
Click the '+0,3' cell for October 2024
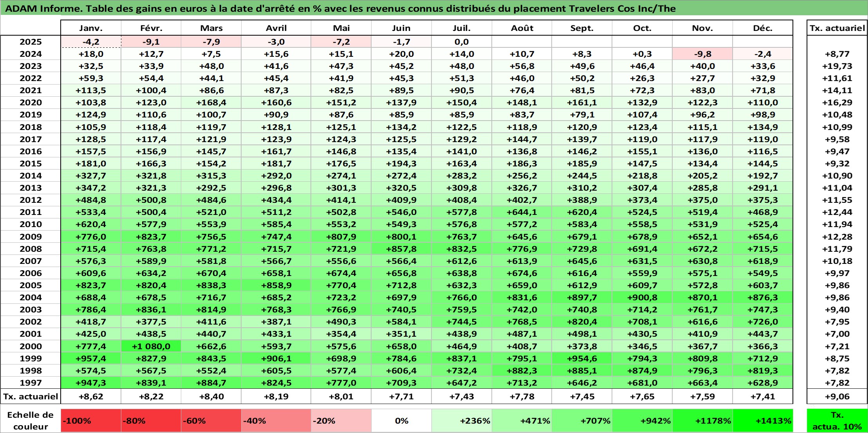coord(642,54)
